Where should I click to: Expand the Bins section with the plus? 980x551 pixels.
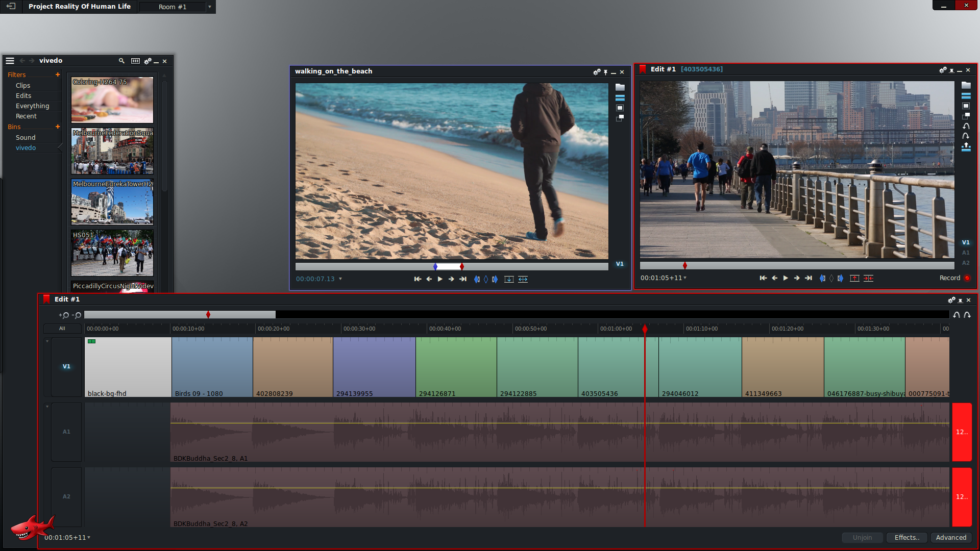(58, 127)
